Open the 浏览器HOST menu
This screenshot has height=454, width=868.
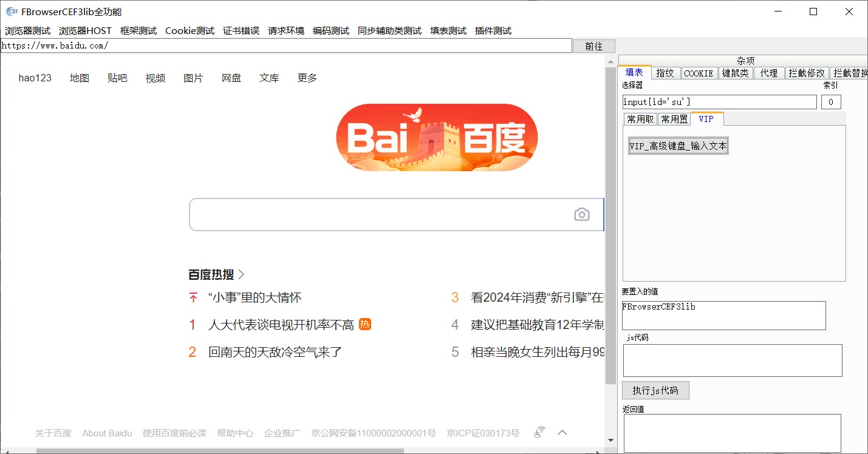coord(85,31)
